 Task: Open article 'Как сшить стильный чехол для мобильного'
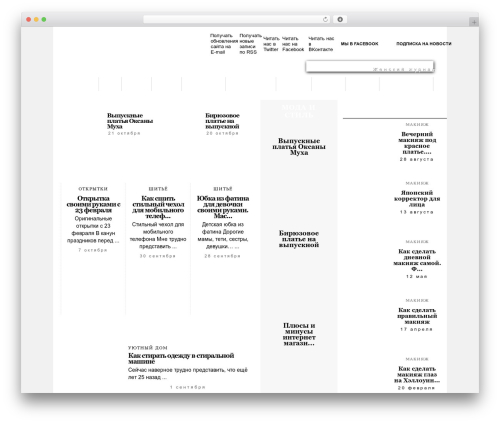(158, 207)
